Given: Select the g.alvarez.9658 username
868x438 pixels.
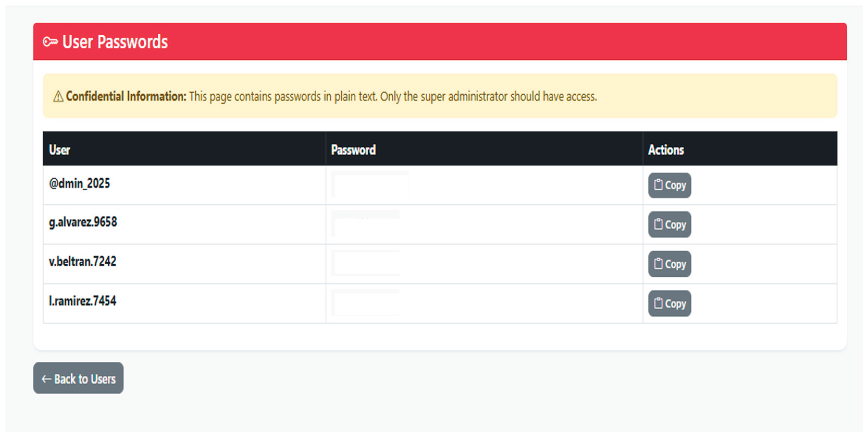Looking at the screenshot, I should point(83,222).
